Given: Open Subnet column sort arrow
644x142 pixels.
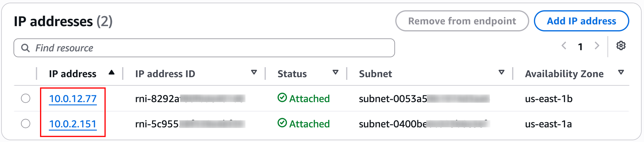Looking at the screenshot, I should pyautogui.click(x=501, y=72).
